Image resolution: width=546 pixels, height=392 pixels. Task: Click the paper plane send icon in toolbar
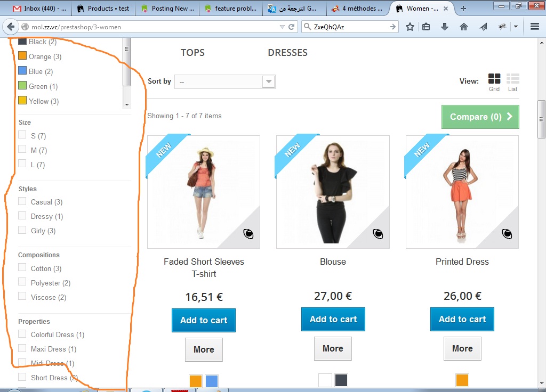pos(483,27)
